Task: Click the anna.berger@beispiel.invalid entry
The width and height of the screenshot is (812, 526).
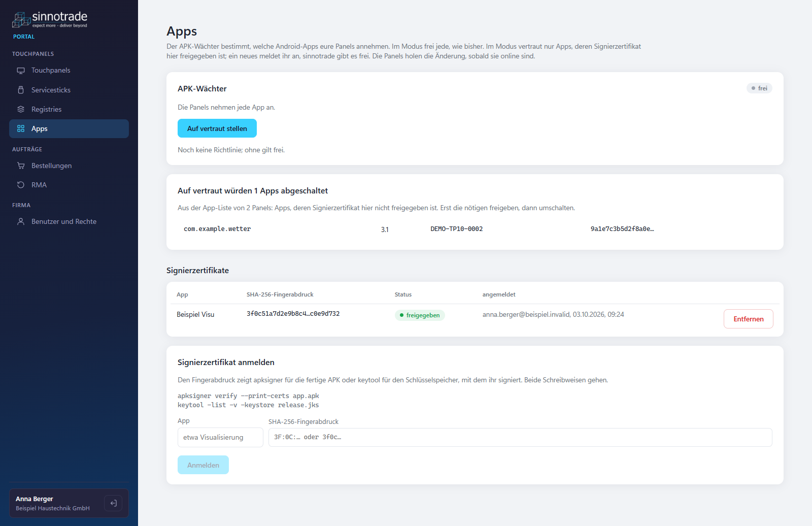Action: tap(553, 315)
